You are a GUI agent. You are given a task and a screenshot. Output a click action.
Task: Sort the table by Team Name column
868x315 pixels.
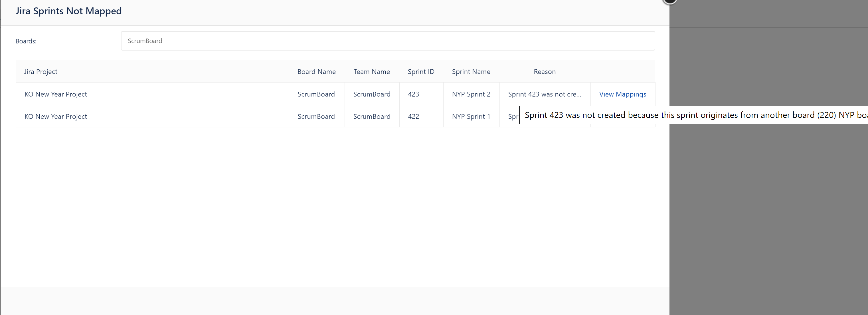(372, 71)
